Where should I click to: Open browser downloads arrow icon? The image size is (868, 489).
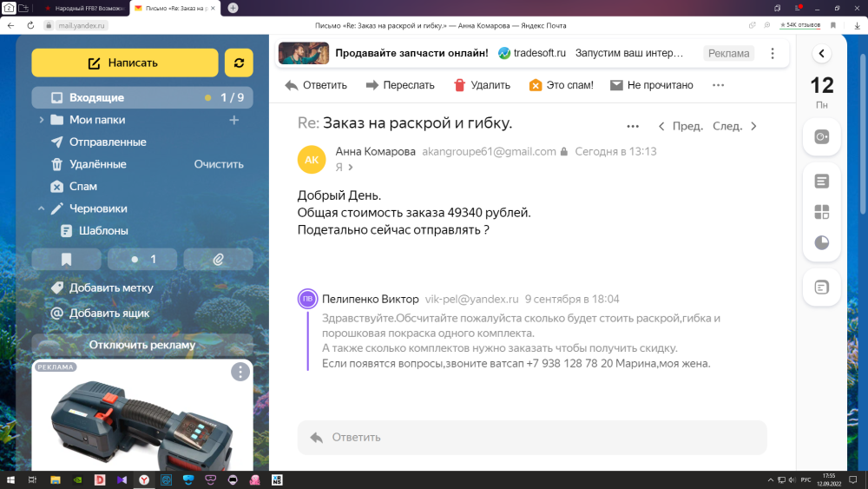[857, 25]
